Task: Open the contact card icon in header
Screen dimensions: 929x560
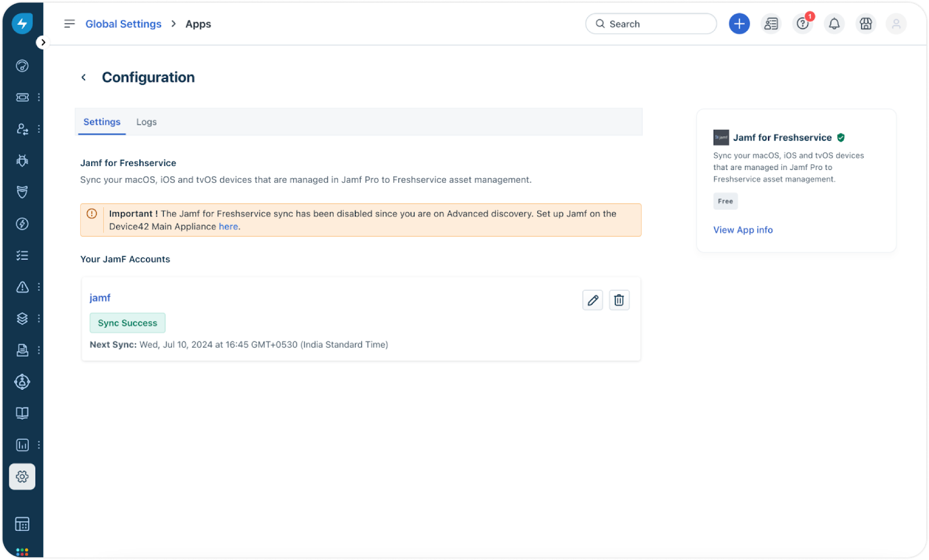Action: tap(771, 24)
